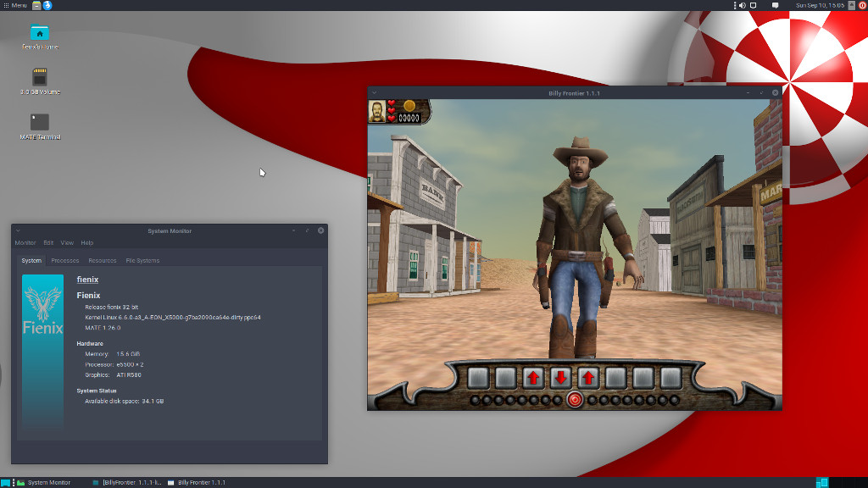Click the leftmost blank metal tile
Image resolution: width=868 pixels, height=488 pixels.
[x=478, y=378]
